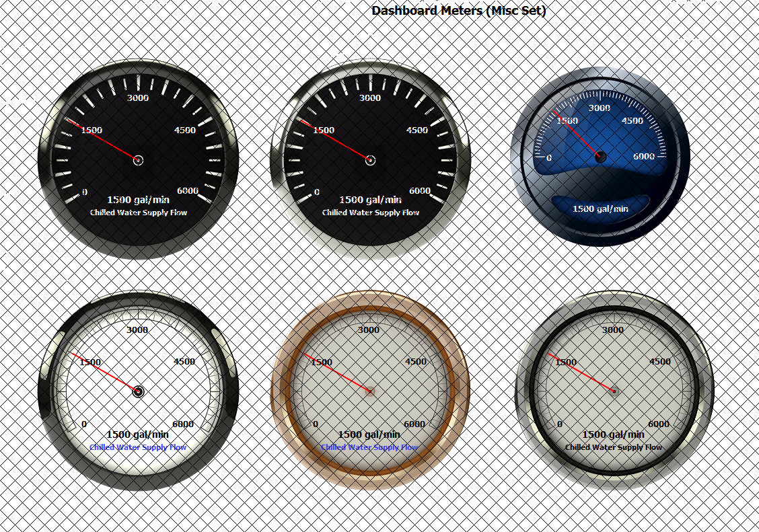759x532 pixels.
Task: Click center hub of the top-left black gauge
Action: pos(139,160)
